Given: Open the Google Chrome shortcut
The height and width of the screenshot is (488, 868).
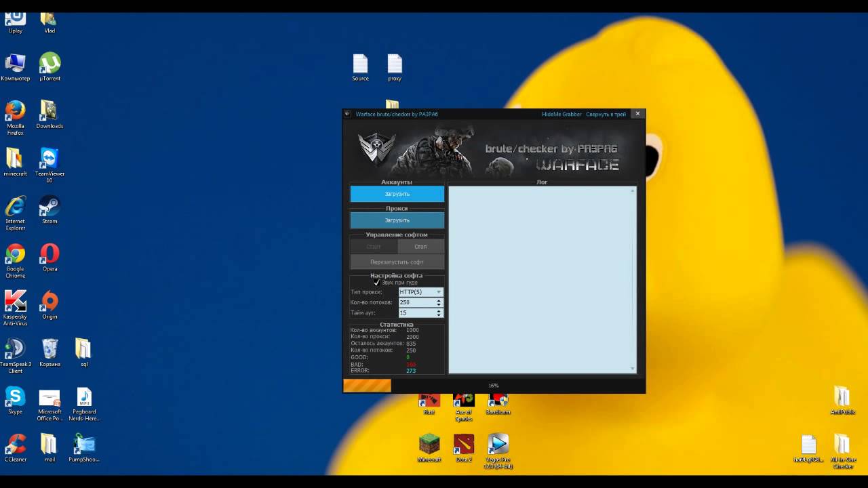Looking at the screenshot, I should click(x=15, y=261).
